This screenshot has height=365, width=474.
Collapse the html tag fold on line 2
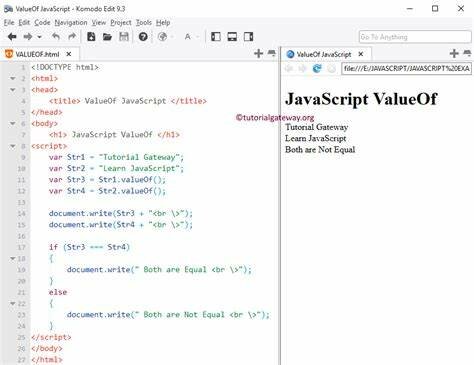pos(13,79)
